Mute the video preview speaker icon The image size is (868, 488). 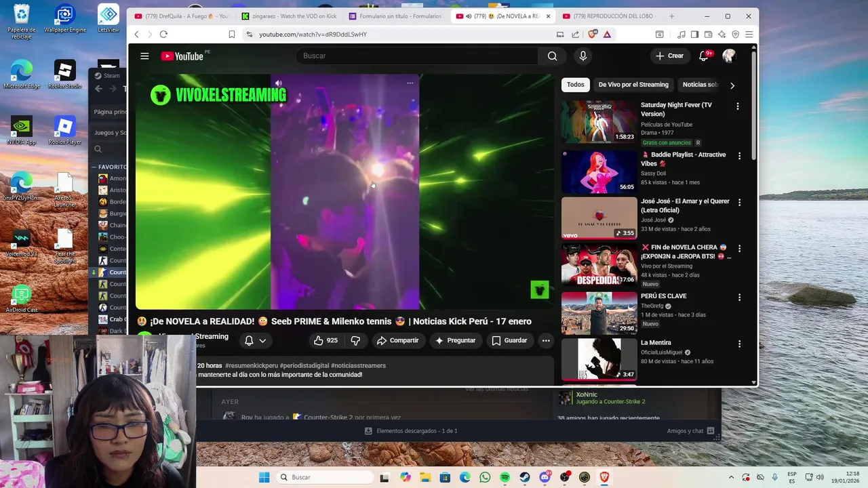[x=278, y=83]
